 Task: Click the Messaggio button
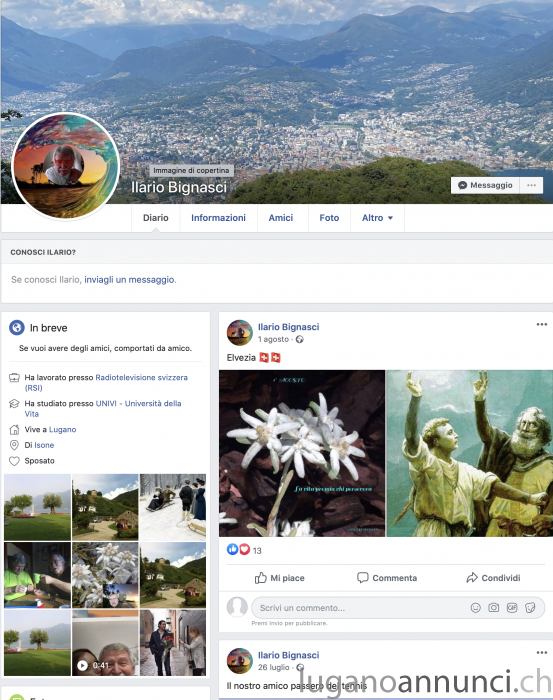485,185
